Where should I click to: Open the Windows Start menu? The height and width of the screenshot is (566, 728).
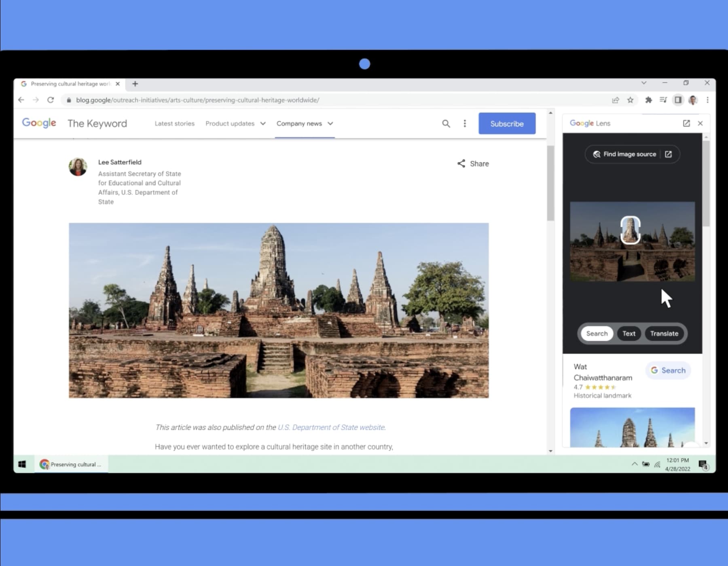point(22,464)
